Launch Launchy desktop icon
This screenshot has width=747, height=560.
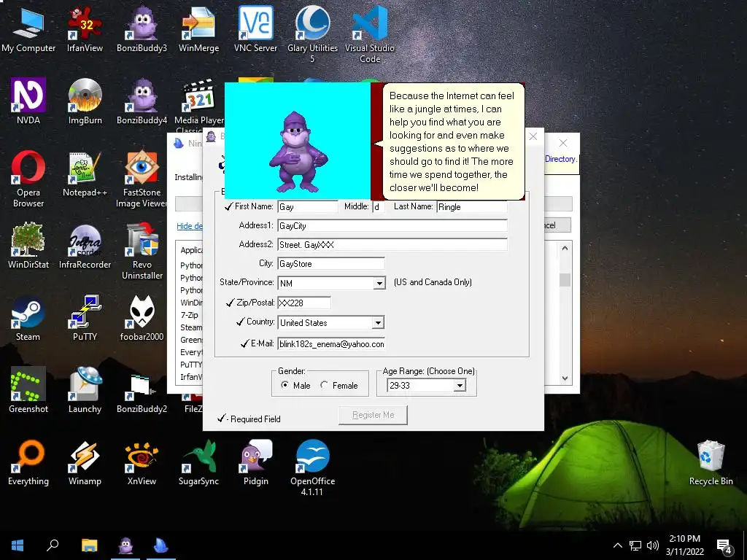[85, 389]
